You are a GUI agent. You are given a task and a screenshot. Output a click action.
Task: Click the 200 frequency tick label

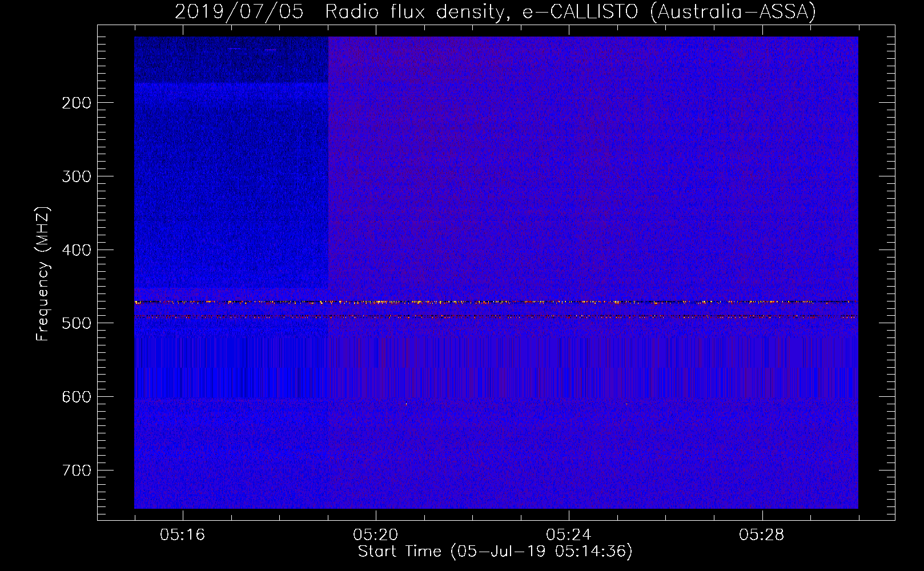tap(76, 103)
